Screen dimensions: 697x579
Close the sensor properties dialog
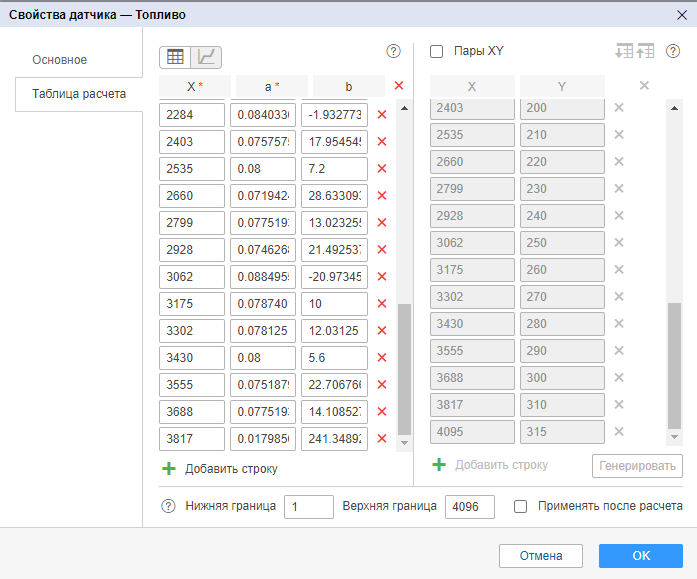coord(681,15)
